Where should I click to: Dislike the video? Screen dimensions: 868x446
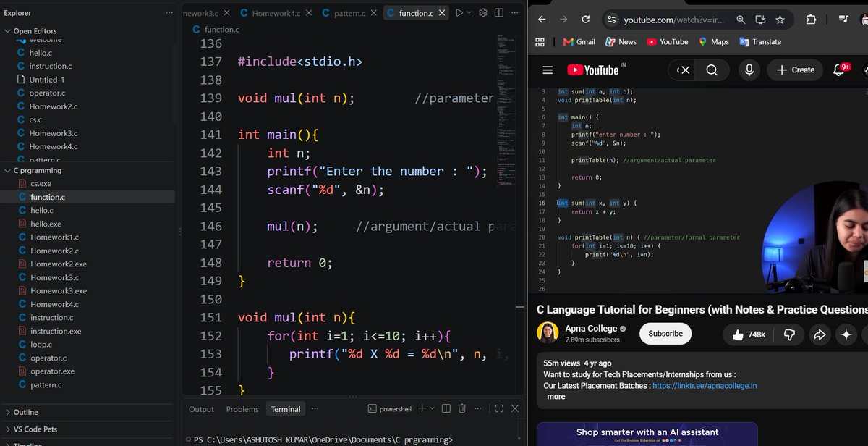point(790,334)
